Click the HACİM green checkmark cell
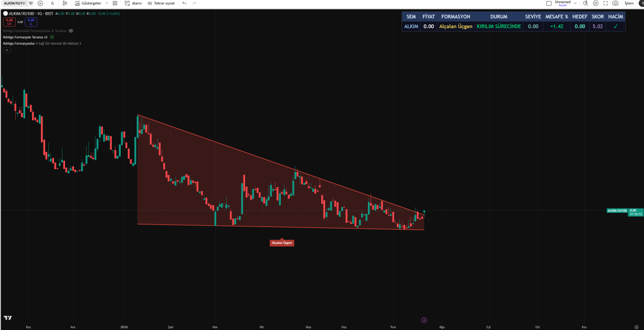This screenshot has height=330, width=644. pyautogui.click(x=616, y=26)
